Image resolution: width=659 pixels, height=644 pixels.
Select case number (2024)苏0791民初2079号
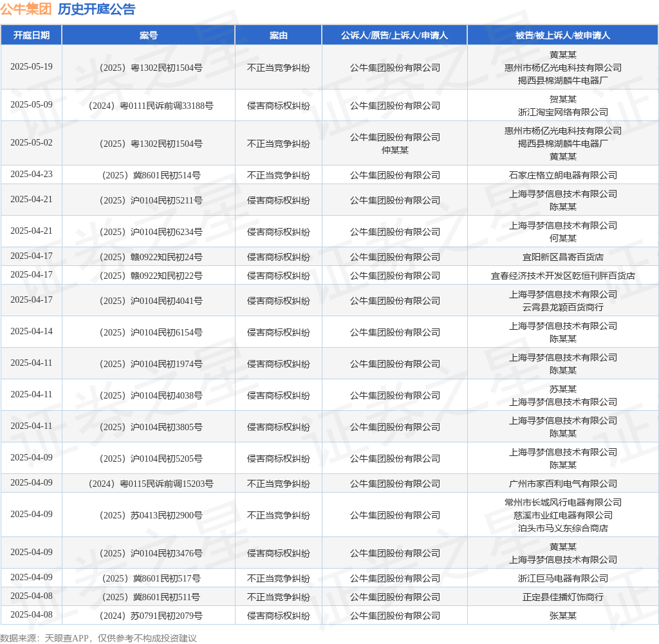point(151,616)
